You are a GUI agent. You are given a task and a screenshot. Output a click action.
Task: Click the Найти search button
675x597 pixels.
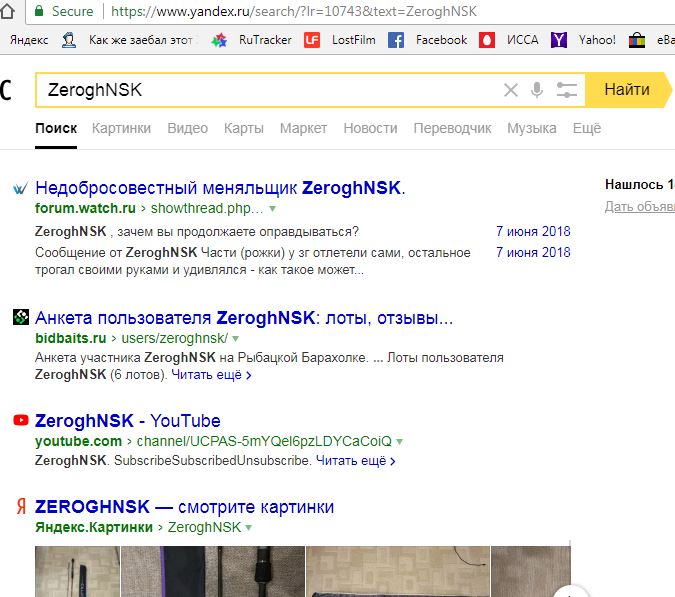(x=628, y=90)
